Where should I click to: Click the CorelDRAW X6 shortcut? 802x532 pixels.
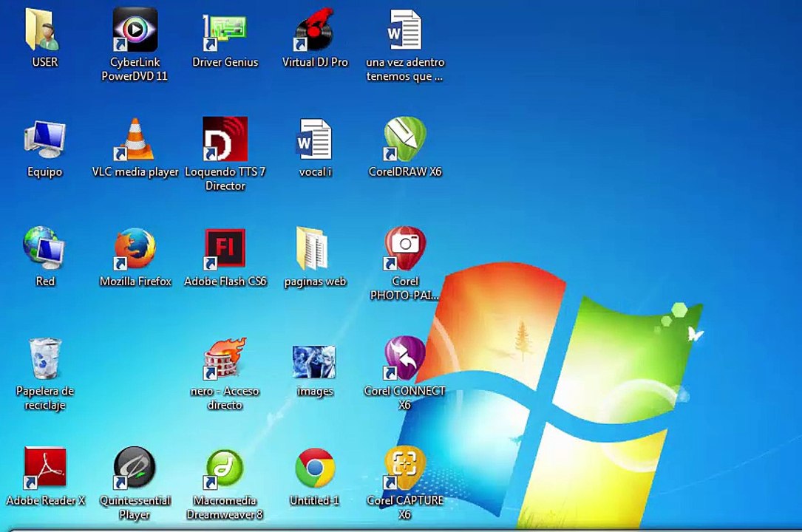point(404,140)
